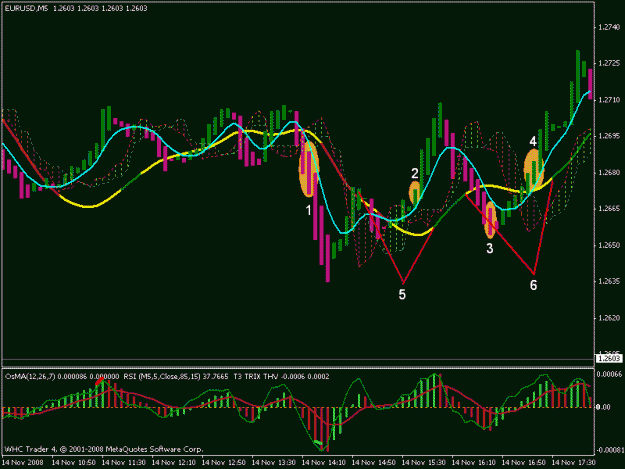Viewport: 625px width, 469px height.
Task: Click the 14 Nov 14:10 time label
Action: coord(324,463)
